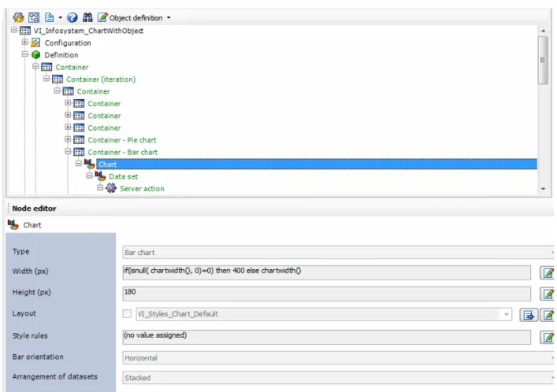Select the Data set node

coord(123,176)
